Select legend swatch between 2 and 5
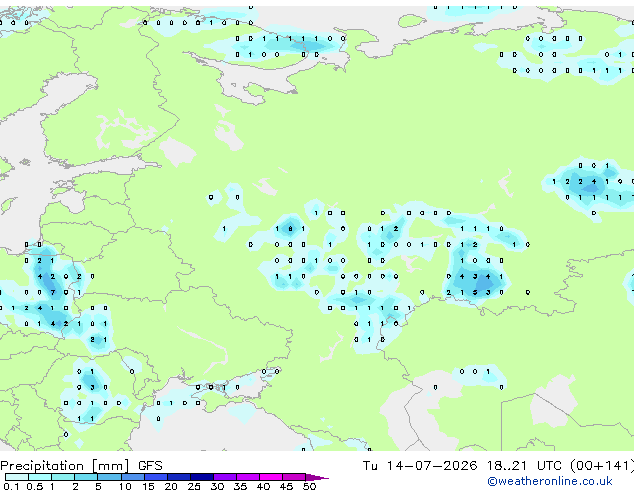The width and height of the screenshot is (634, 490). tap(86, 477)
